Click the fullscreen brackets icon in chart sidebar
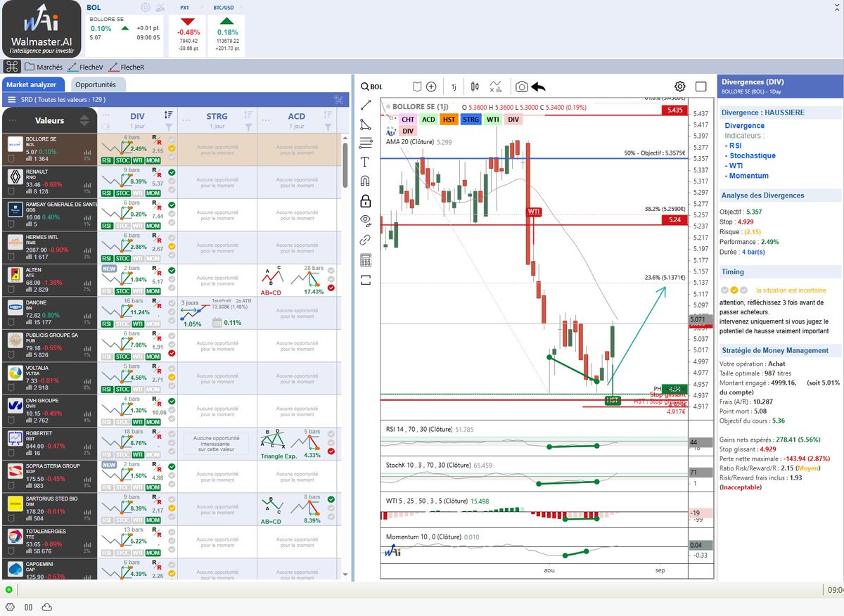 366,279
